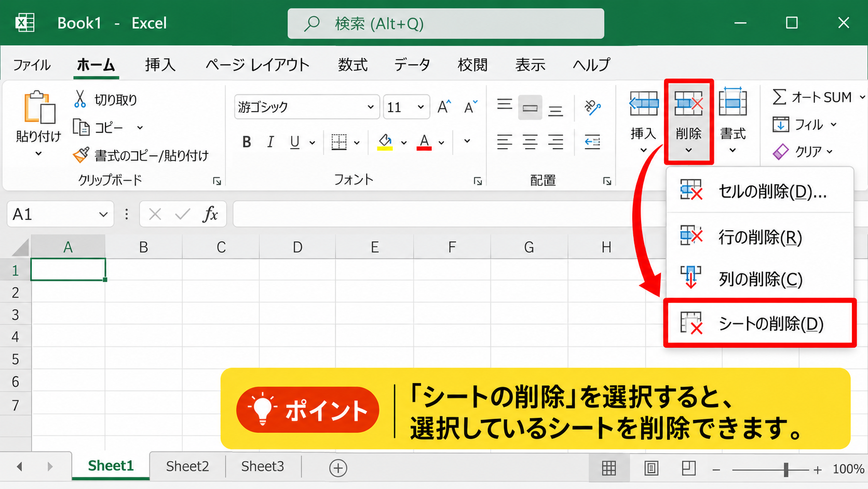Toggle Underline formatting
The width and height of the screenshot is (868, 489).
click(x=294, y=142)
